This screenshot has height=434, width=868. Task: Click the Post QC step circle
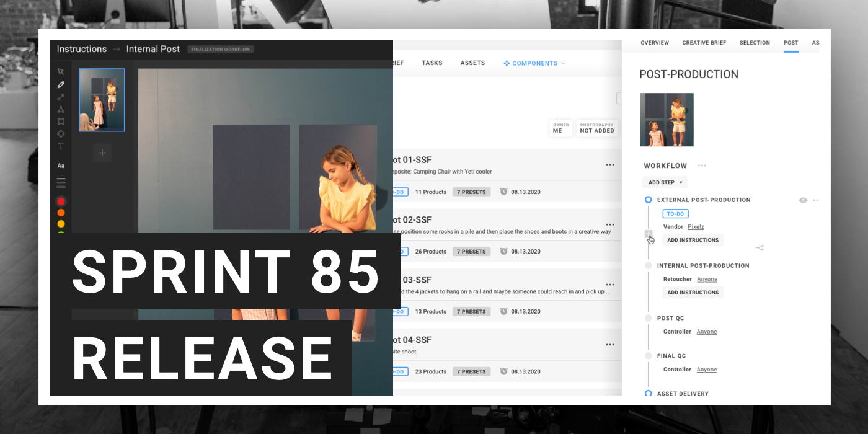click(x=649, y=318)
